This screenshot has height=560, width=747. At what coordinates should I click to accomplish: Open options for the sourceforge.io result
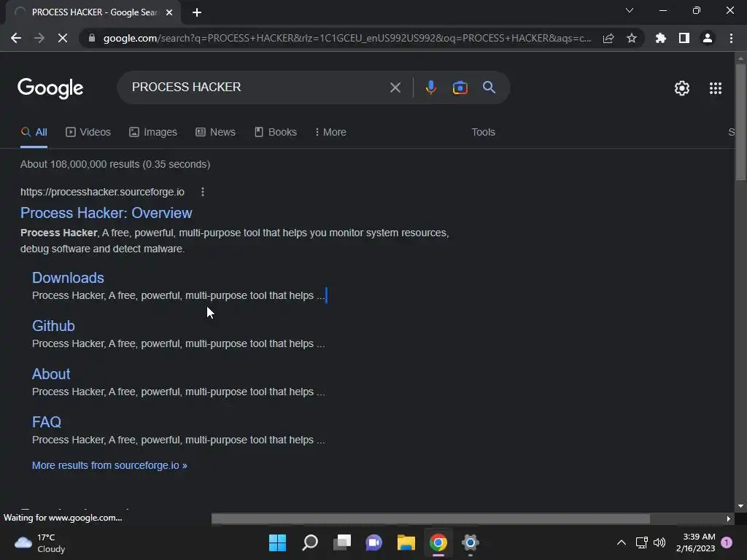coord(203,192)
